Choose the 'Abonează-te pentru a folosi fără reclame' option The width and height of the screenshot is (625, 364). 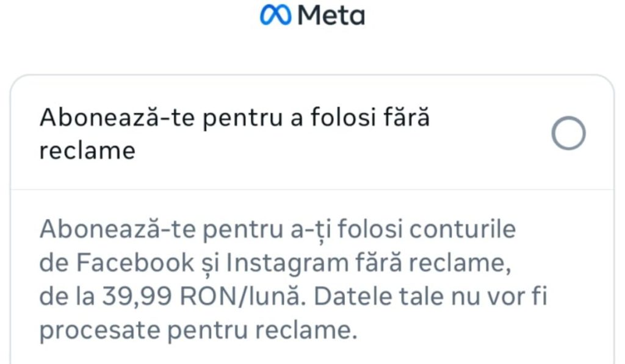pos(312,133)
